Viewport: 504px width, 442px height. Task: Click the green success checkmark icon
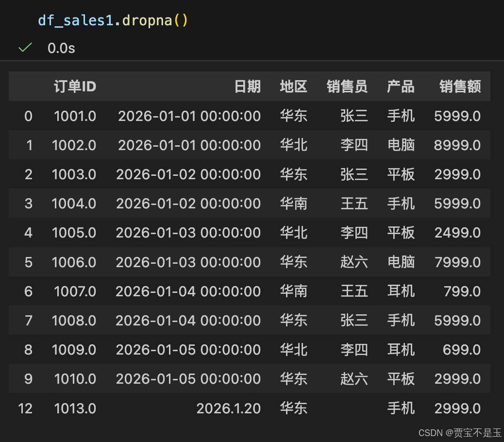pyautogui.click(x=25, y=48)
